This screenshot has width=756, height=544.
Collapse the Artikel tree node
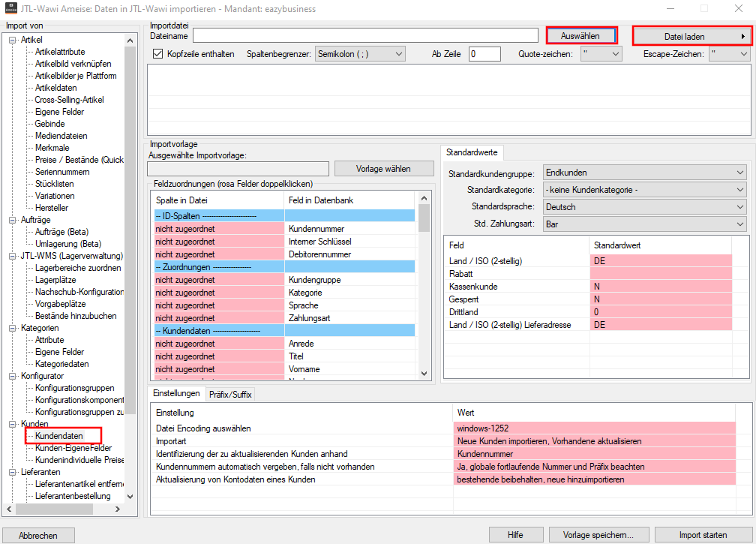(x=13, y=40)
